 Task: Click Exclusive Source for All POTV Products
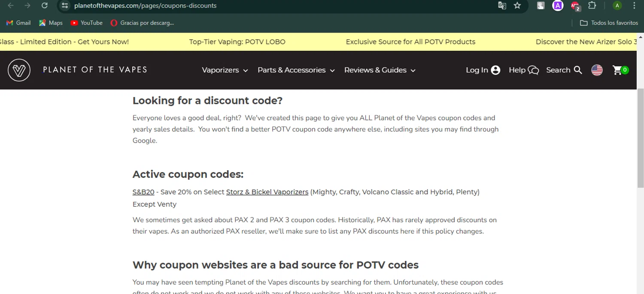tap(410, 42)
